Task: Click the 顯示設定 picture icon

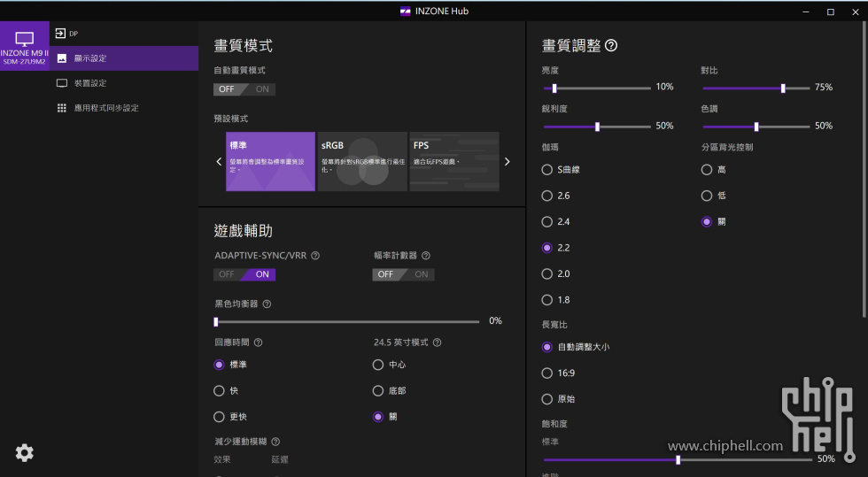Action: click(x=62, y=58)
